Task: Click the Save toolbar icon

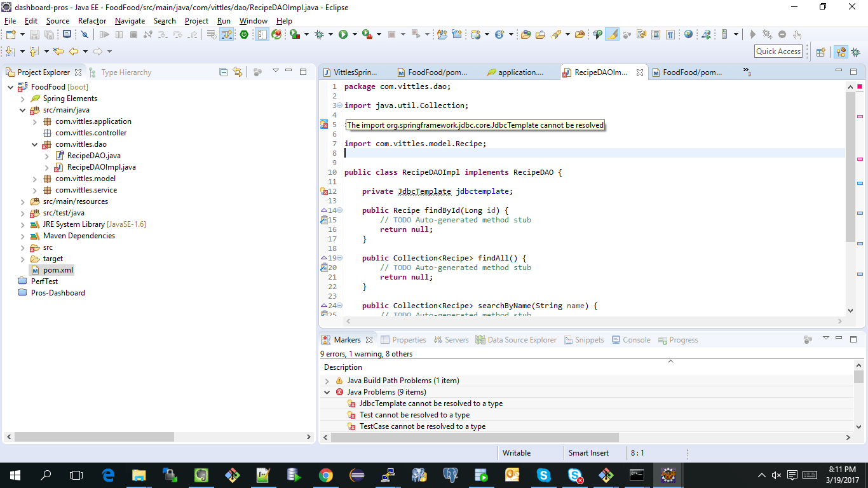Action: [x=34, y=34]
